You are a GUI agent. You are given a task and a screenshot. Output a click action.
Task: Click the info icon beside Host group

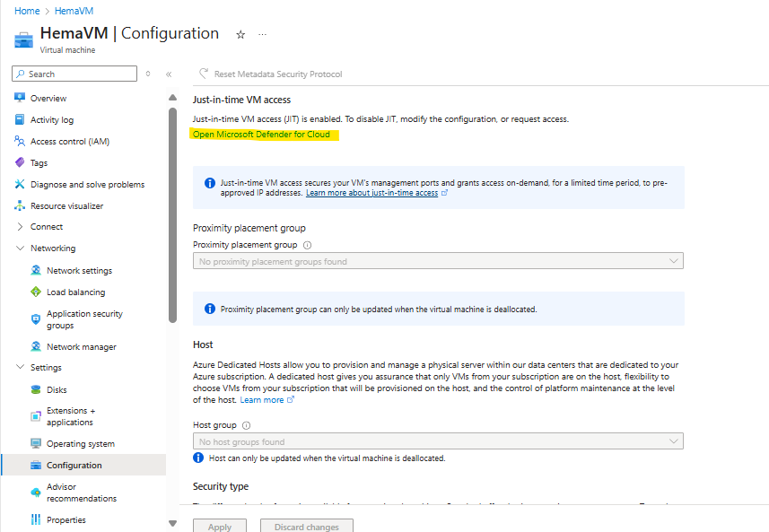click(x=246, y=425)
